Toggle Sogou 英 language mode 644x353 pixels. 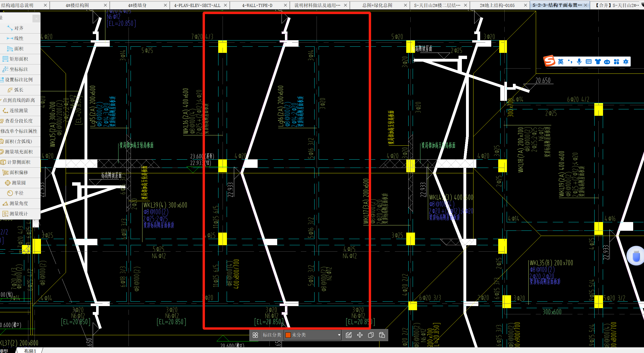(561, 62)
